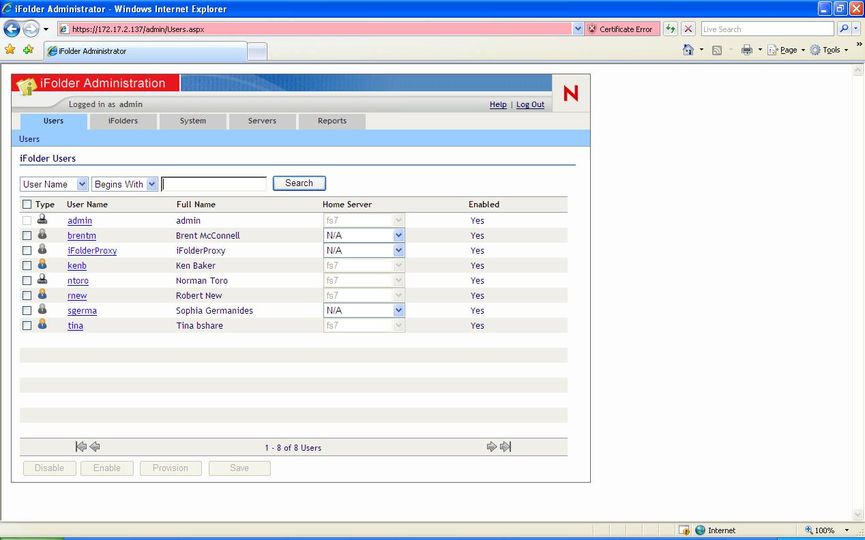
Task: Switch to the iFolders tab
Action: [x=123, y=121]
